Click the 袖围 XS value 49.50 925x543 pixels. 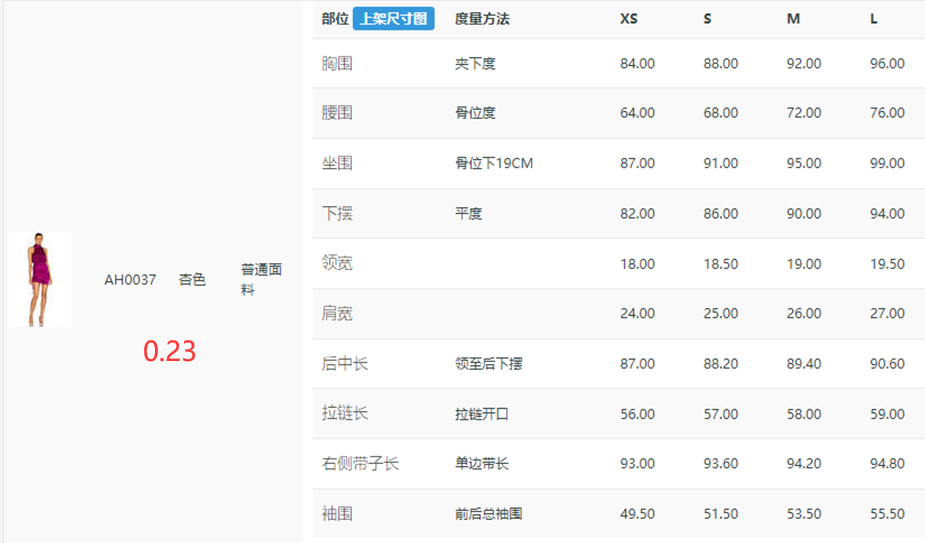(x=637, y=513)
